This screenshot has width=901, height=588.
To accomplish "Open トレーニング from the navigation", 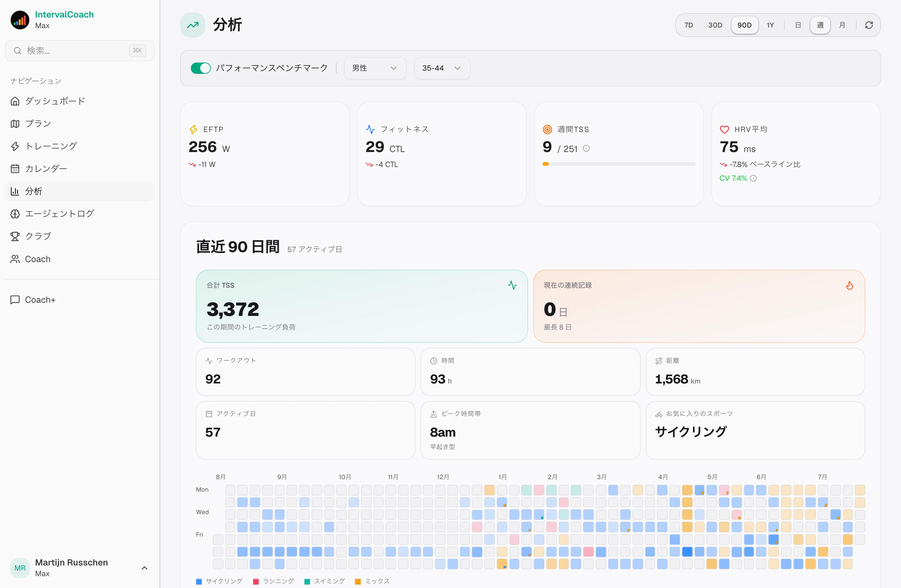I will click(x=79, y=146).
